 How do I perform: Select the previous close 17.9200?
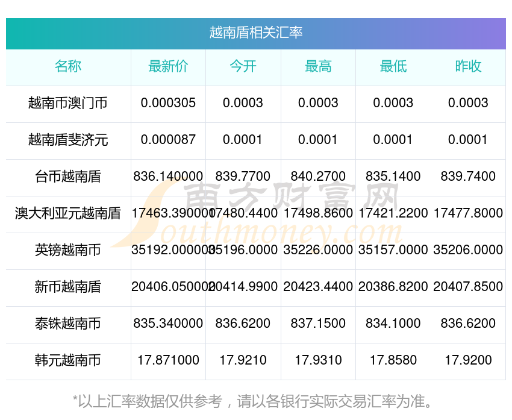pyautogui.click(x=468, y=360)
